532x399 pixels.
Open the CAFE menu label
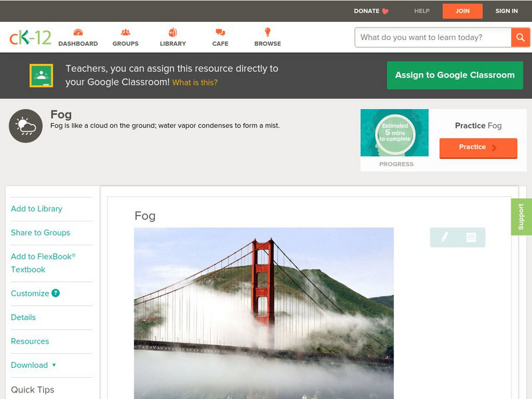220,44
